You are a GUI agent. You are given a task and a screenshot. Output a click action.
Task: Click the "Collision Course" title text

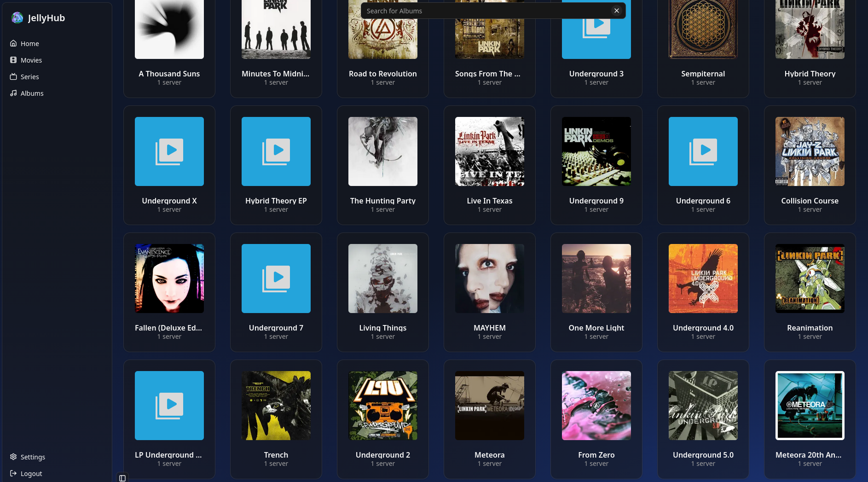810,201
